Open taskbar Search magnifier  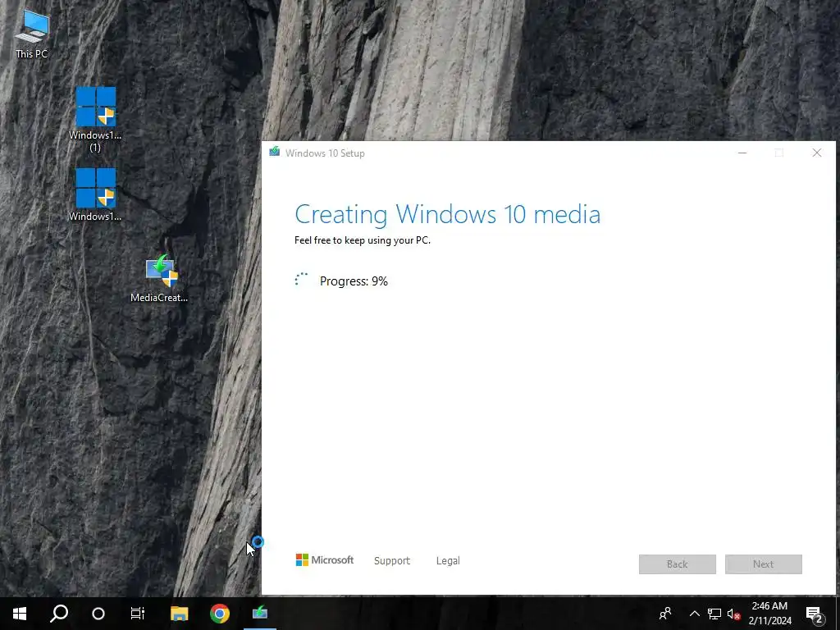coord(59,614)
